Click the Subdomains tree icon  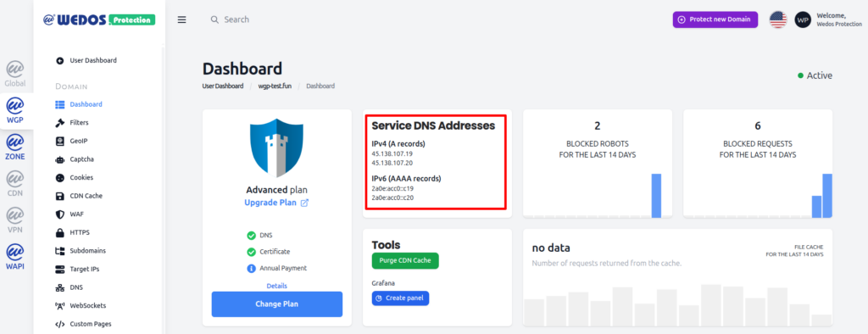pos(60,251)
